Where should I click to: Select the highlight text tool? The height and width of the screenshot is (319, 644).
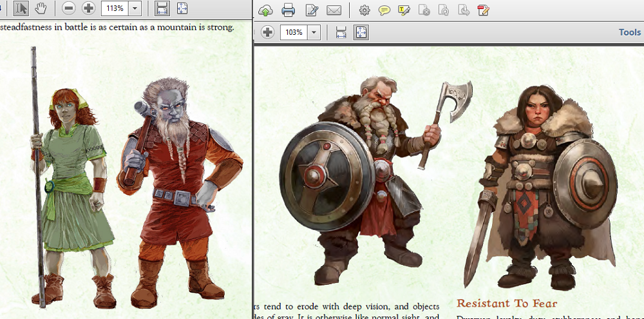click(x=404, y=10)
